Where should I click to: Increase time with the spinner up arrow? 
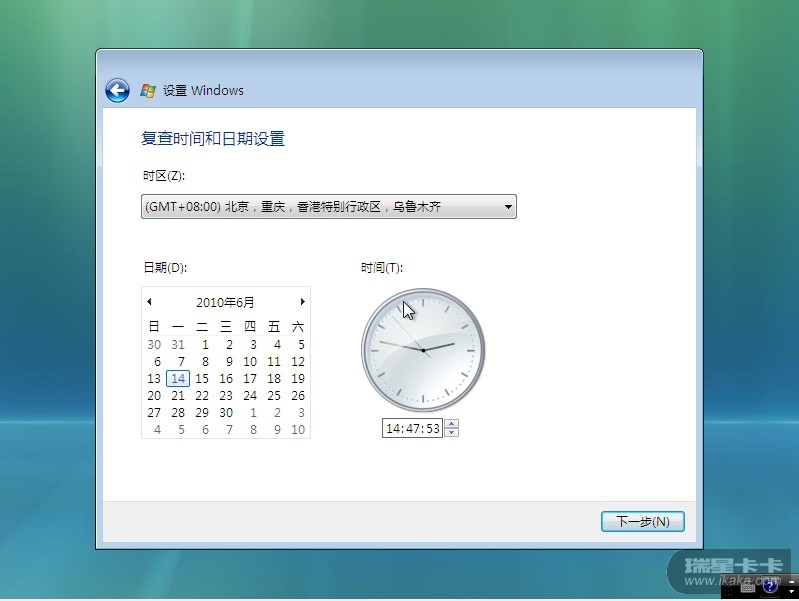451,424
